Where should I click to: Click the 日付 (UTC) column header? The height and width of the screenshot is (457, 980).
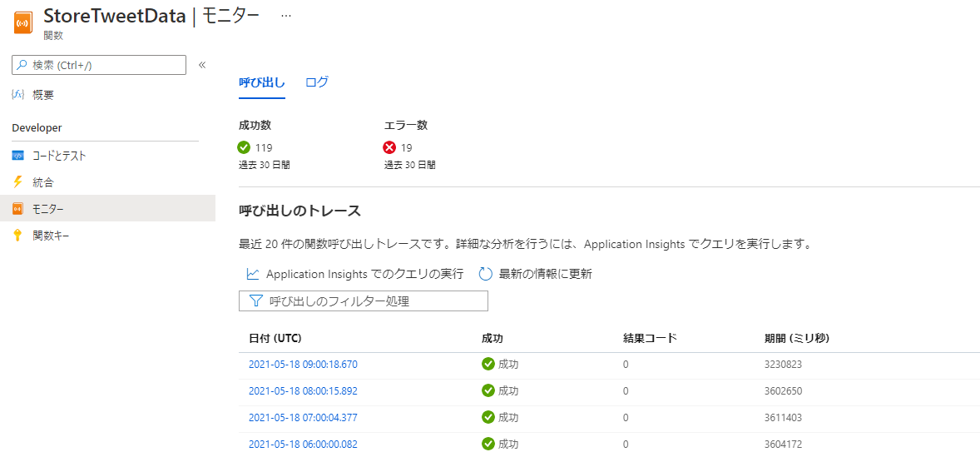point(275,338)
